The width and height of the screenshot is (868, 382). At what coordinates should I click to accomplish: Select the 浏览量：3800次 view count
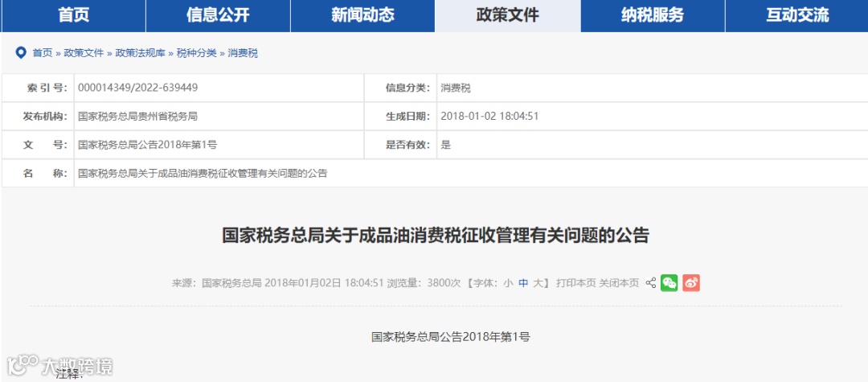click(x=424, y=283)
